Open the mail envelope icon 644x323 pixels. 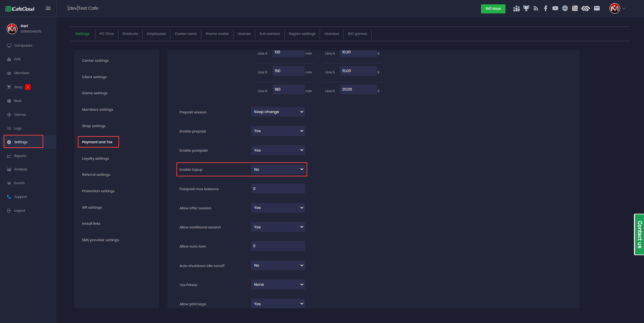pos(597,8)
